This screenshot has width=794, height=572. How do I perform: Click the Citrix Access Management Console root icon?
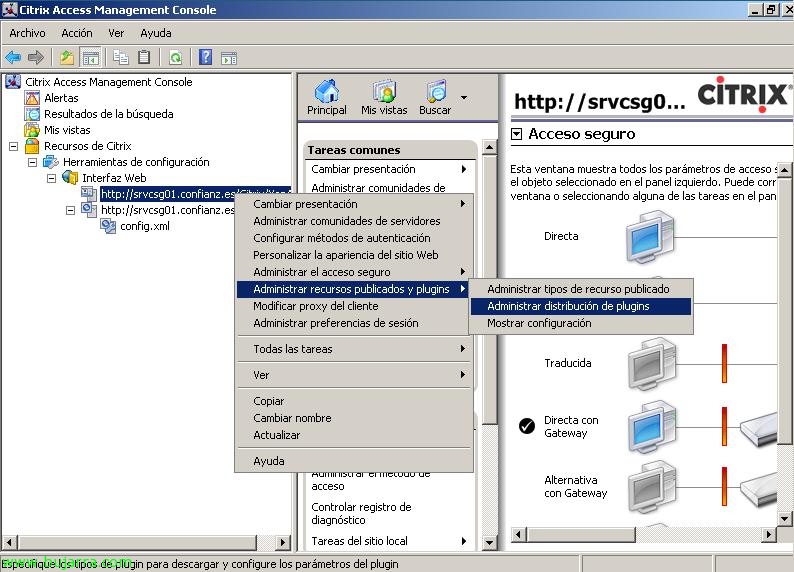13,81
